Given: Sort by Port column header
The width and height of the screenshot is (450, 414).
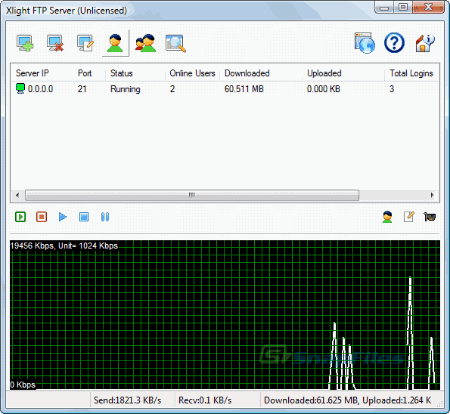Looking at the screenshot, I should [85, 73].
